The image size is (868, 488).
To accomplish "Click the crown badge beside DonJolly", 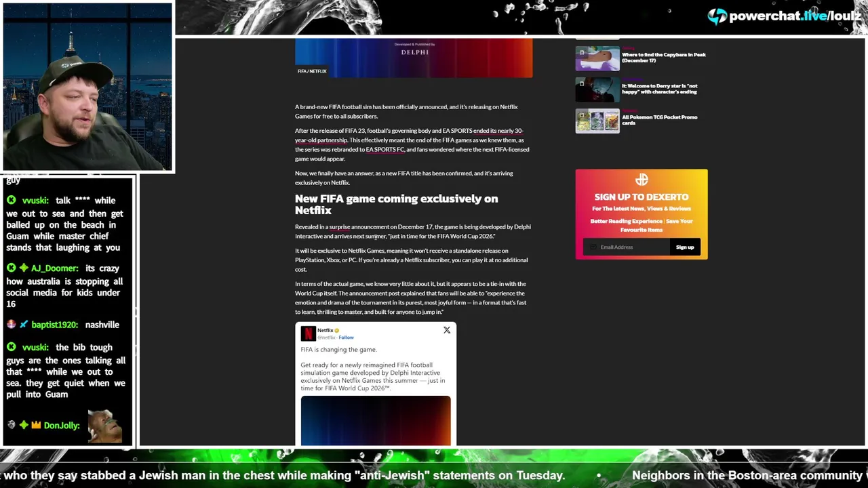I will [x=35, y=426].
